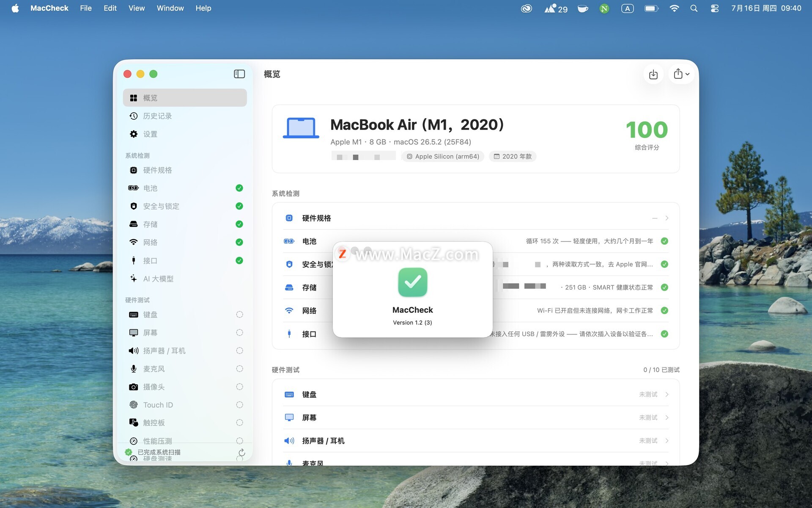Click the battery cycle count text 循环 155 次

tap(543, 241)
